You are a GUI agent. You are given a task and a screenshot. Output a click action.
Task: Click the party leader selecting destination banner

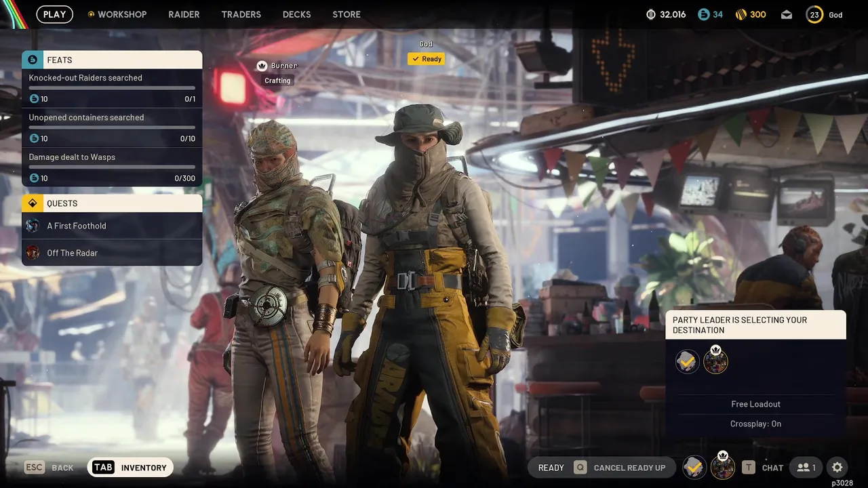756,325
